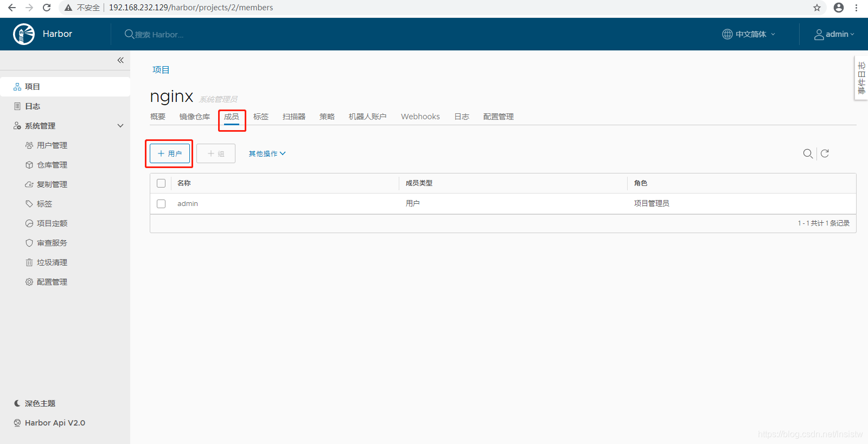Click 角色 column header
868x444 pixels.
[641, 183]
